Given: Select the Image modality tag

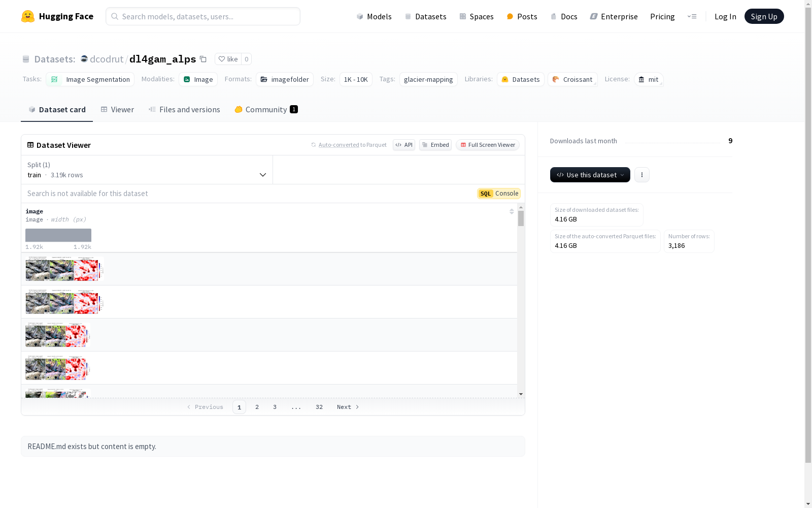Looking at the screenshot, I should (x=198, y=79).
